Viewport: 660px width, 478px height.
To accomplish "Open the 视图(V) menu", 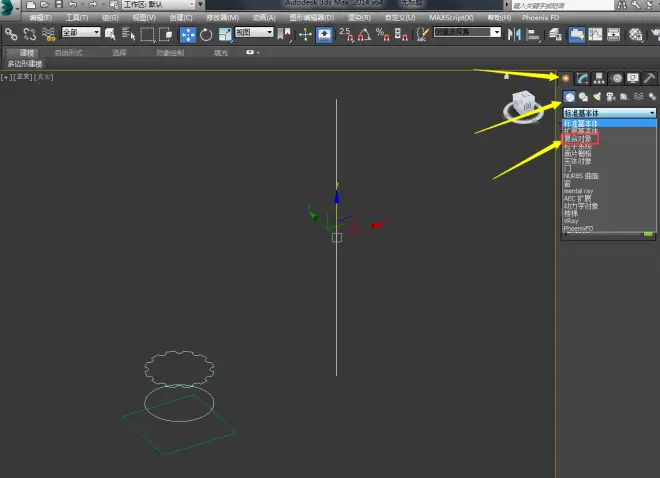I will 144,18.
